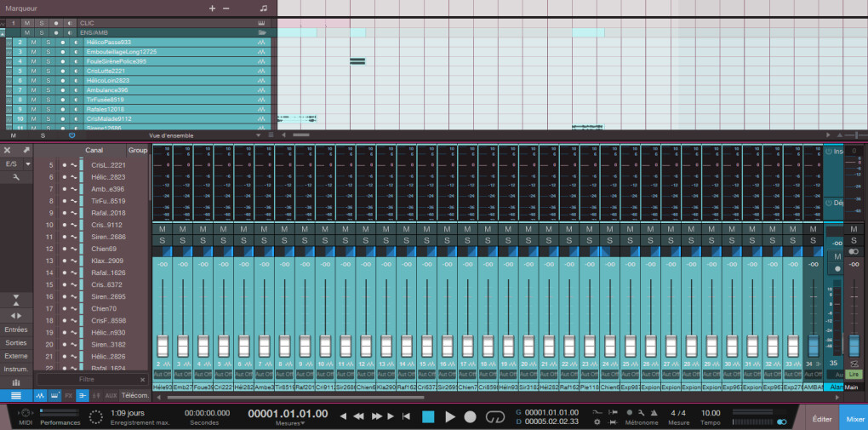Click the Main output fader
Viewport: 868px width, 430px height.
(854, 346)
